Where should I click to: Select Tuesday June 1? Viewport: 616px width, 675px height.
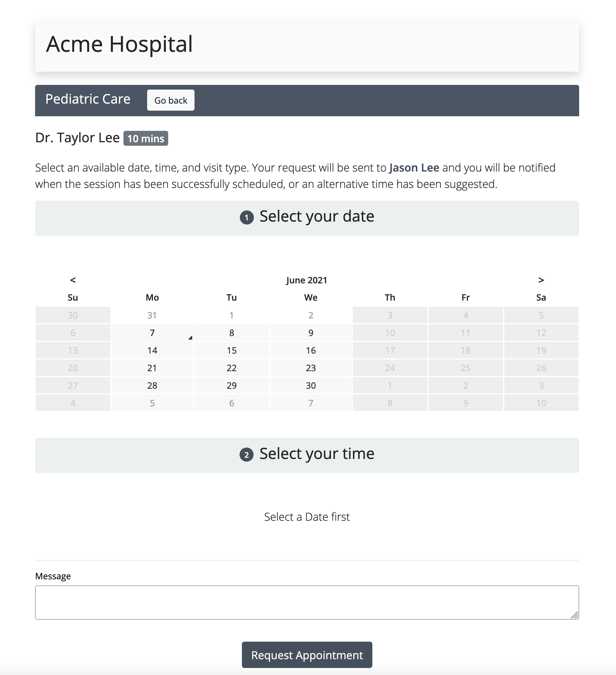click(x=232, y=315)
